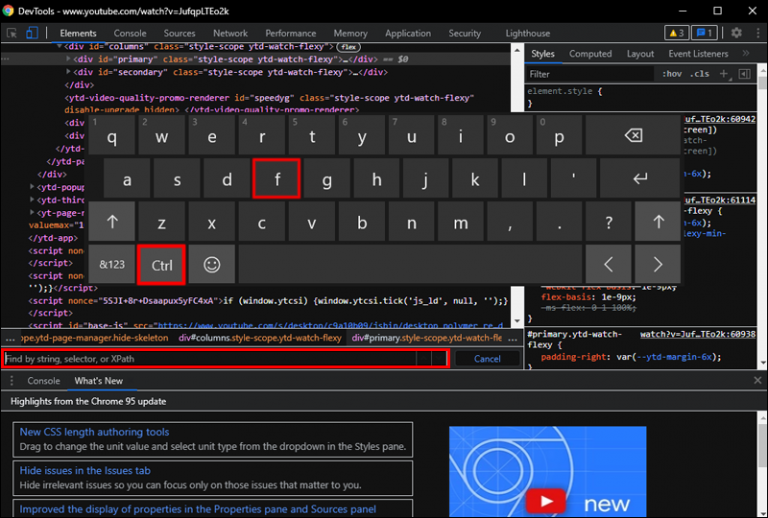Click the messages count badge
Viewport: 768px width, 518px height.
point(704,33)
